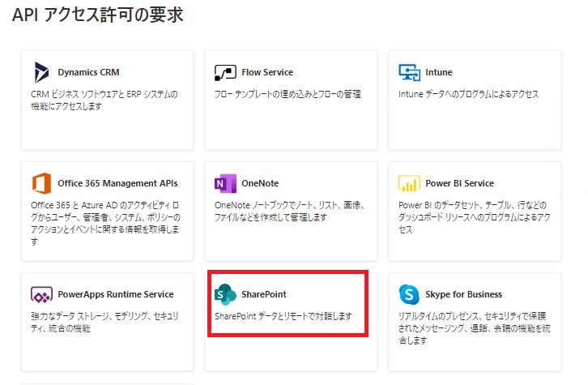
Task: Click the SharePoint green icon
Action: (225, 294)
